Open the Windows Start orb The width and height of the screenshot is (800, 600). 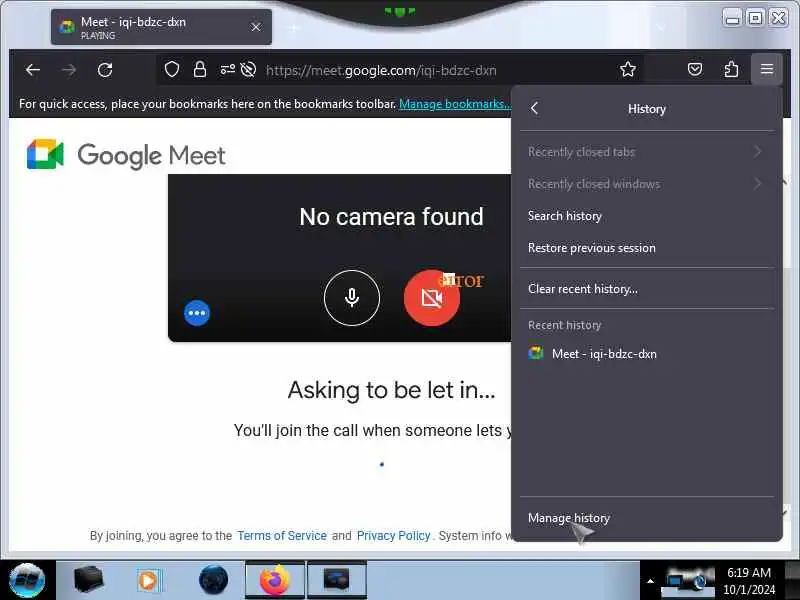coord(27,580)
